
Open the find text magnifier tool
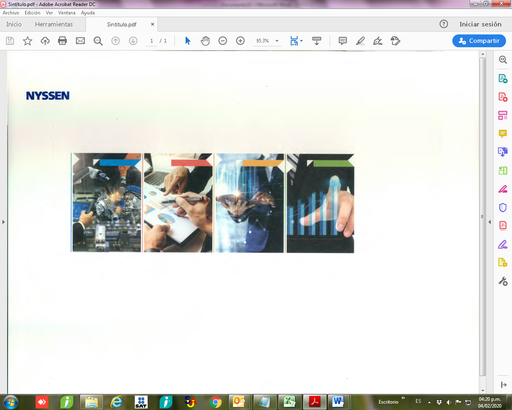coord(98,41)
